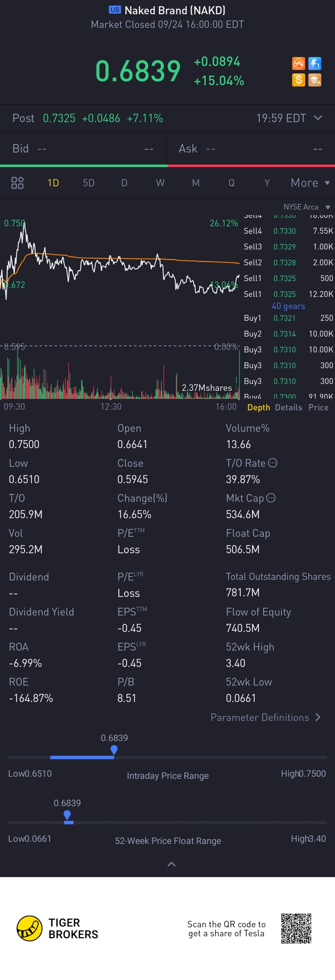
Task: Tap the Mkt Cap 534.6M value
Action: point(243,514)
